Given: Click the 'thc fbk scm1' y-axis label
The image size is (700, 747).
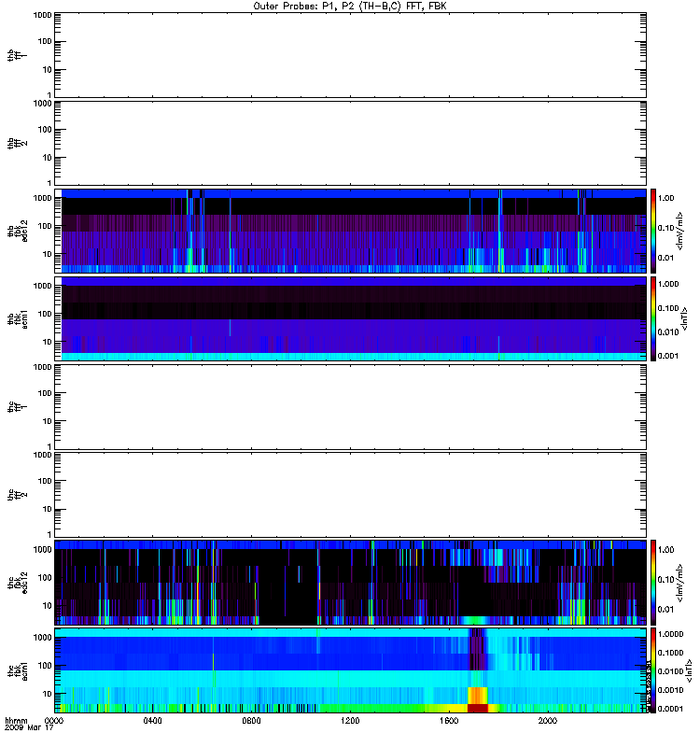Looking at the screenshot, I should pos(18,670).
